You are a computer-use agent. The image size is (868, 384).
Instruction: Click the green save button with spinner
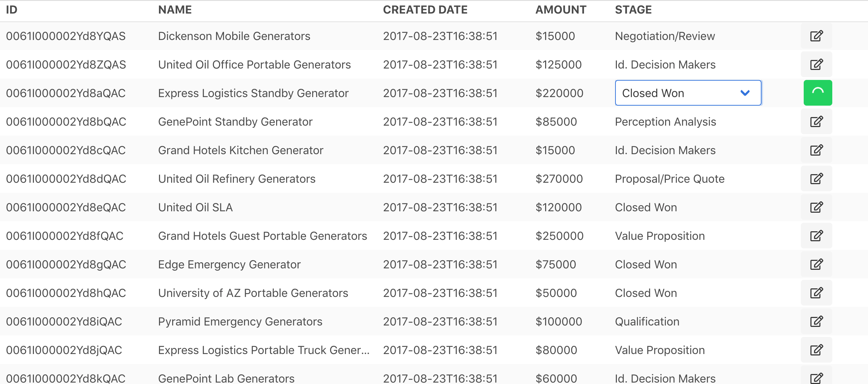click(818, 93)
